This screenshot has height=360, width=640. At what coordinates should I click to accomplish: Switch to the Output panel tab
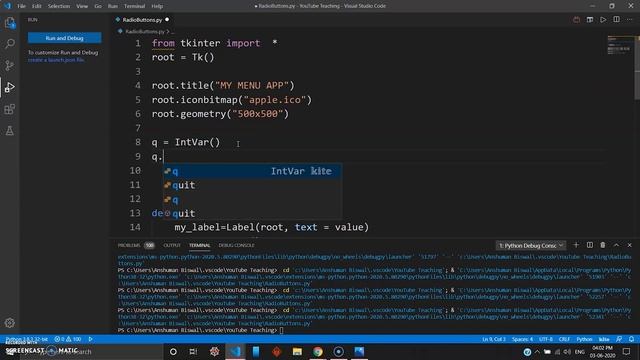pyautogui.click(x=172, y=245)
